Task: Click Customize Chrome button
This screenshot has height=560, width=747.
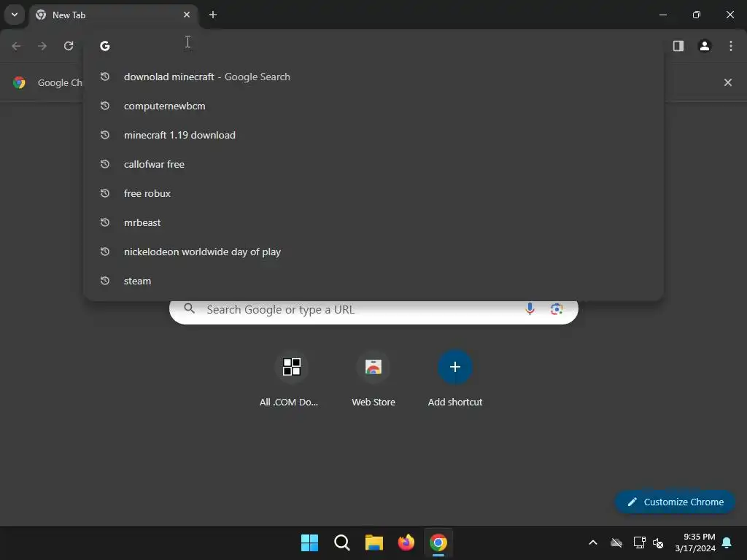Action: point(675,502)
